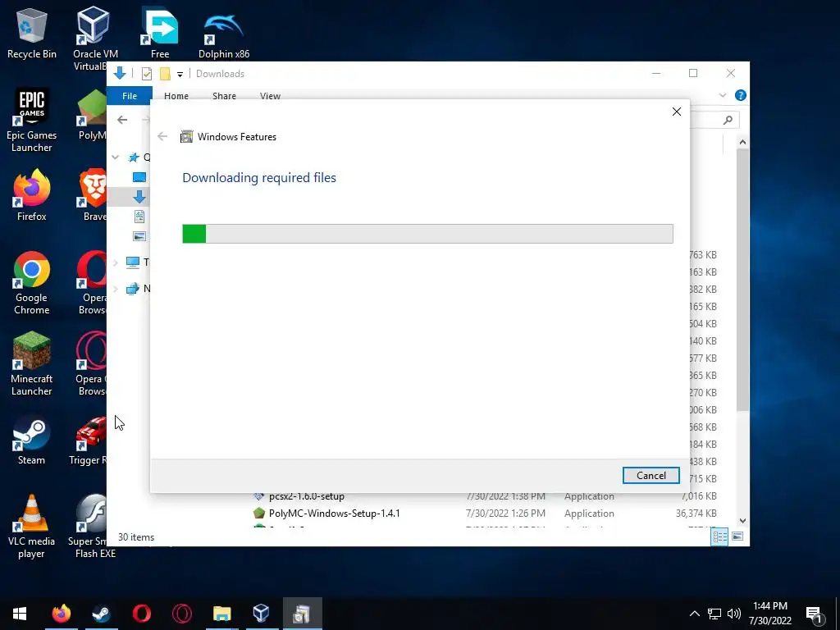This screenshot has height=630, width=840.
Task: Click File Explorer in the taskbar
Action: click(221, 614)
